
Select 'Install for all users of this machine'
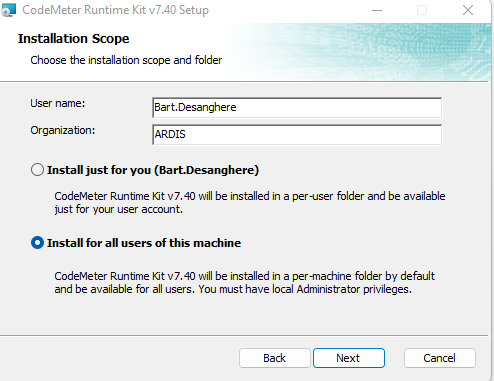(37, 243)
